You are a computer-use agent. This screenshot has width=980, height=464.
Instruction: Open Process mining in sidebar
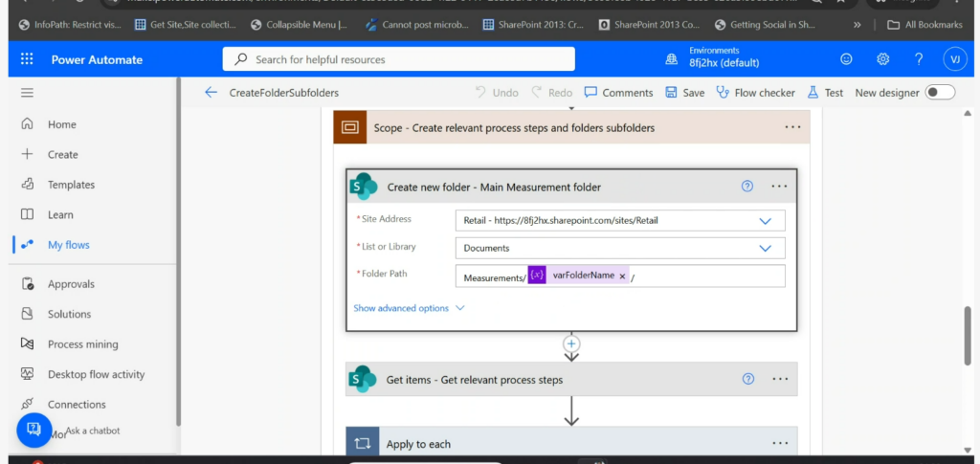click(82, 344)
